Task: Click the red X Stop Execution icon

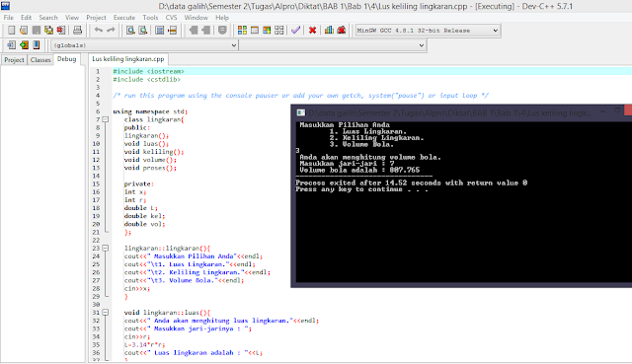Action: (x=312, y=31)
